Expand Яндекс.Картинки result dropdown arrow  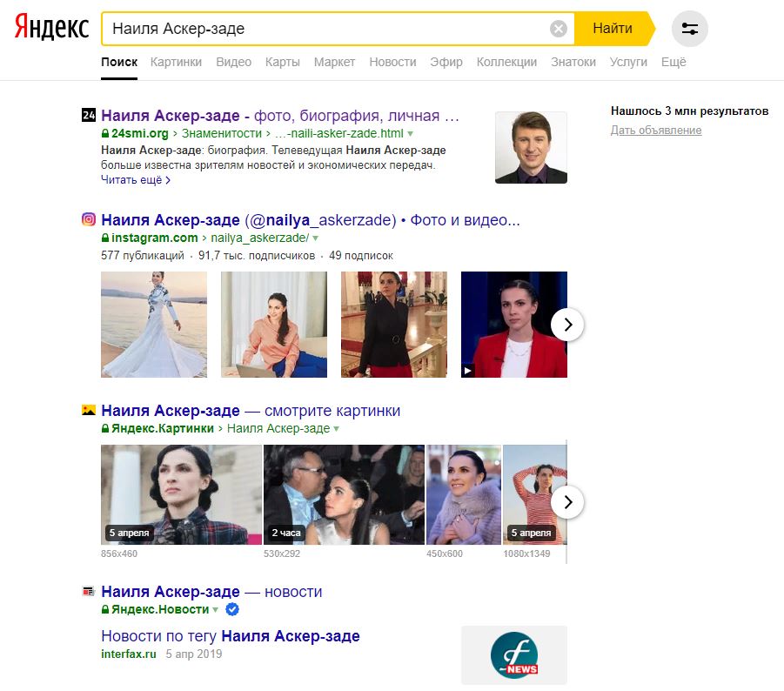(x=337, y=429)
